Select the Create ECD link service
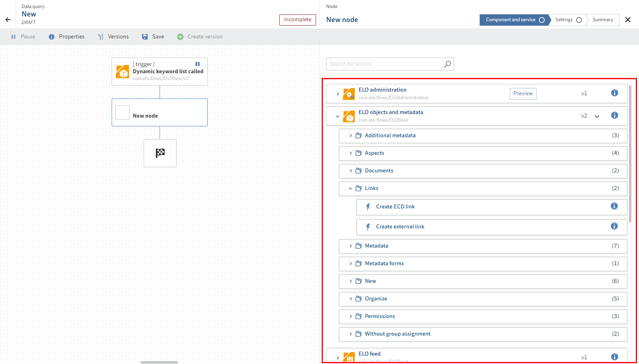The width and height of the screenshot is (639, 364). coord(492,207)
